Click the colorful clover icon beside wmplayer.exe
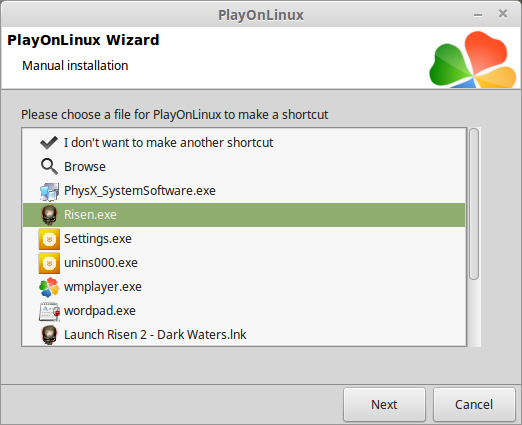 [49, 287]
